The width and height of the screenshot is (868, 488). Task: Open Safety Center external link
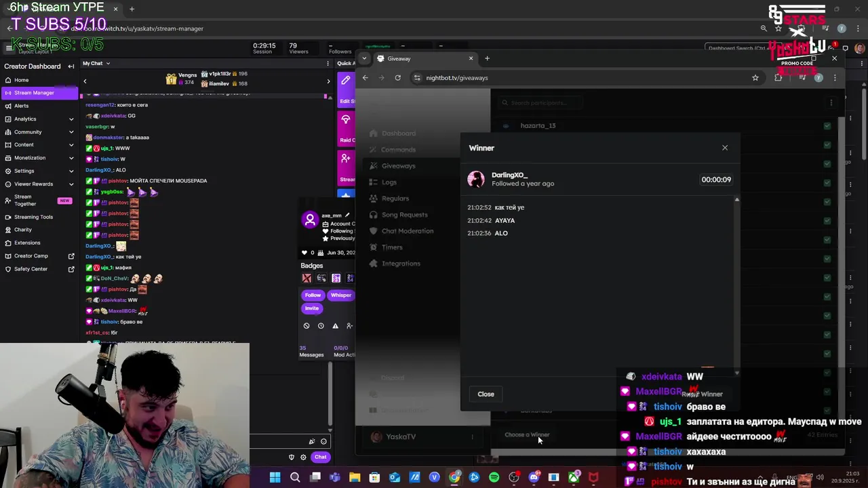tap(39, 269)
